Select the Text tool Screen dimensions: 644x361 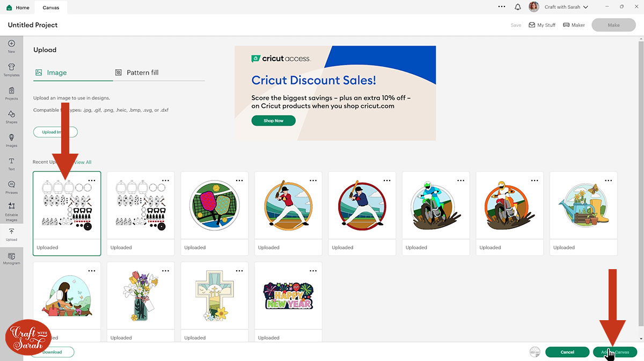click(11, 163)
